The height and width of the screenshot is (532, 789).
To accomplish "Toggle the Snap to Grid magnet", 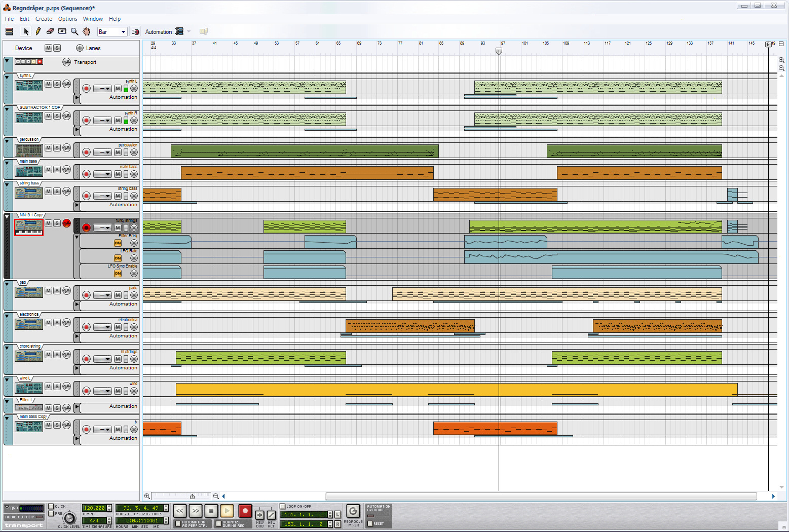I will [x=135, y=32].
